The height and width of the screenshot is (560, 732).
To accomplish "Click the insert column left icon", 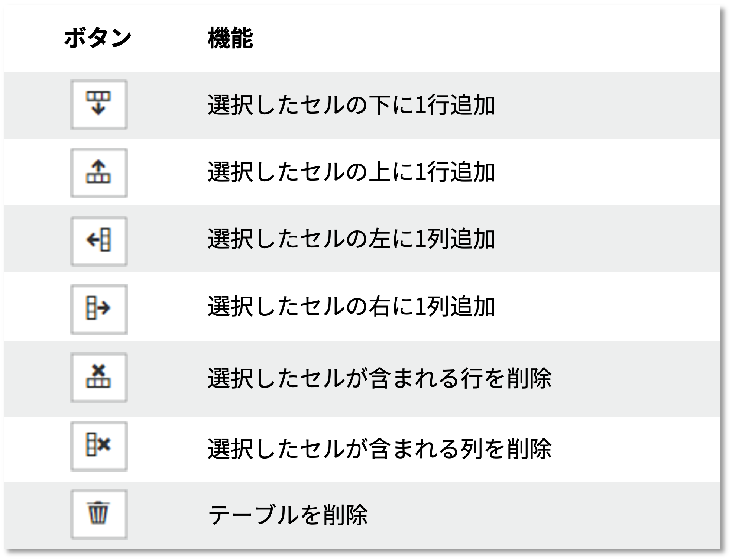I will click(x=99, y=241).
